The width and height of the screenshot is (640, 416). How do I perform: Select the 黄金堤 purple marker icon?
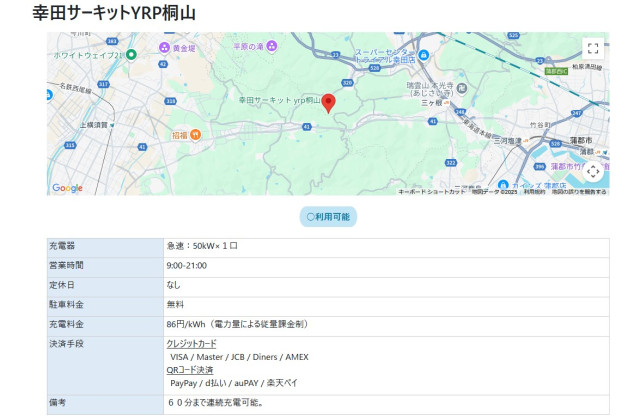[x=164, y=48]
